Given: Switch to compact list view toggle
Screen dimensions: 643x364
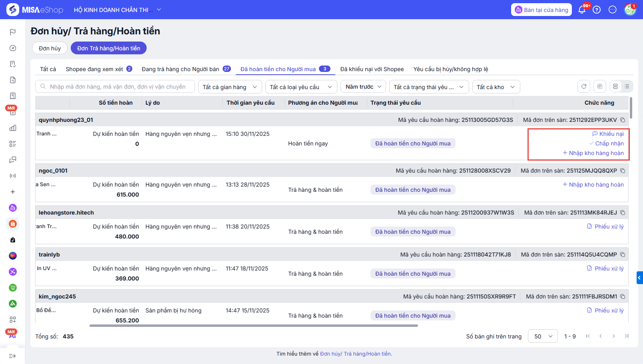Looking at the screenshot, I should point(627,86).
